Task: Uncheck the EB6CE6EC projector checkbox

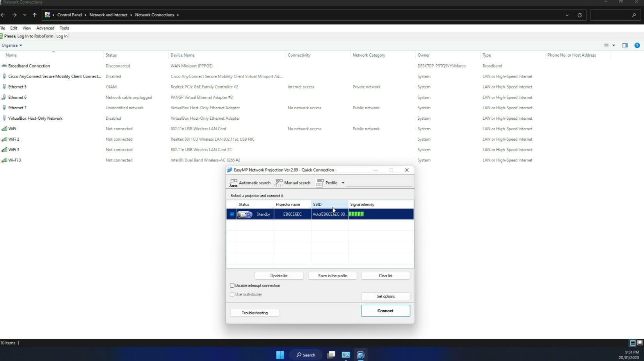Action: click(232, 214)
